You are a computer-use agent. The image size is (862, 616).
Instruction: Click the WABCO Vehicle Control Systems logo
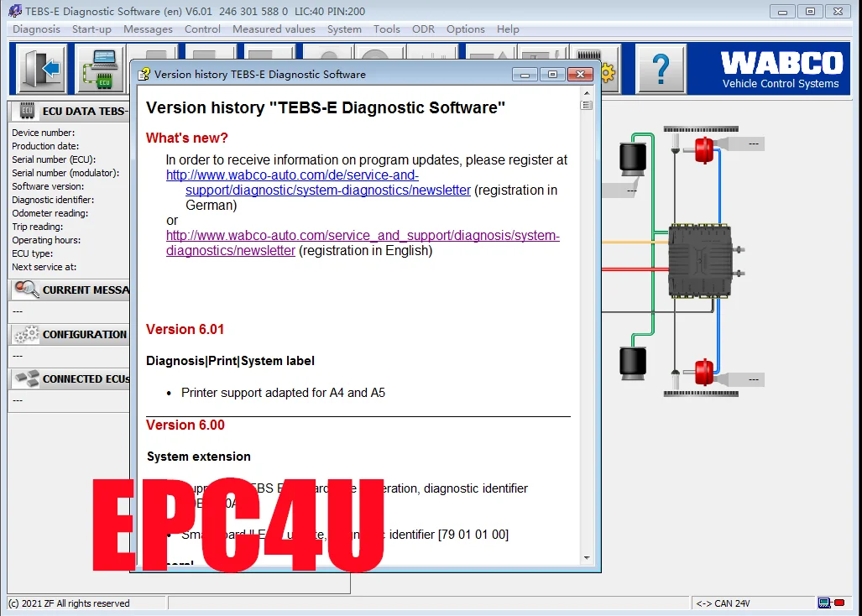point(781,70)
